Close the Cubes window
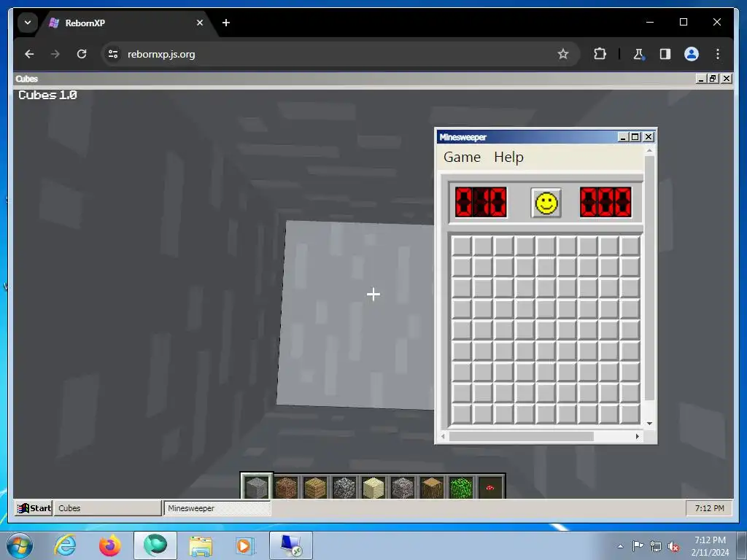 [726, 79]
